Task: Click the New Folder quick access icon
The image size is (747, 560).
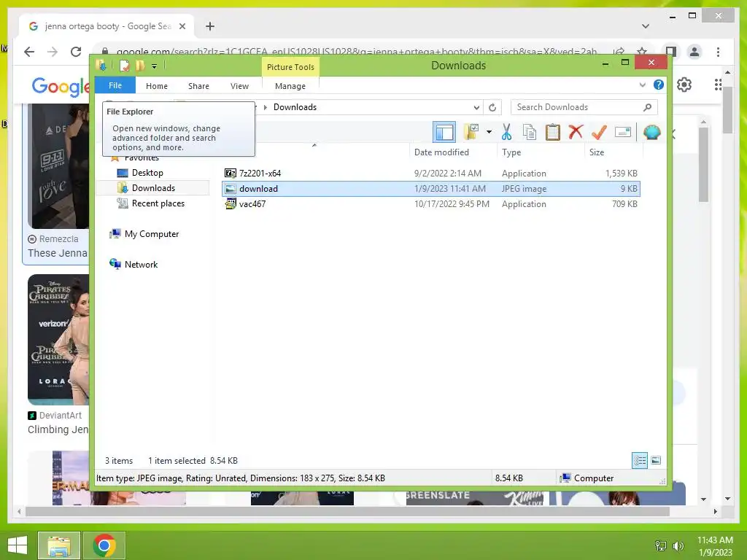Action: pos(140,66)
